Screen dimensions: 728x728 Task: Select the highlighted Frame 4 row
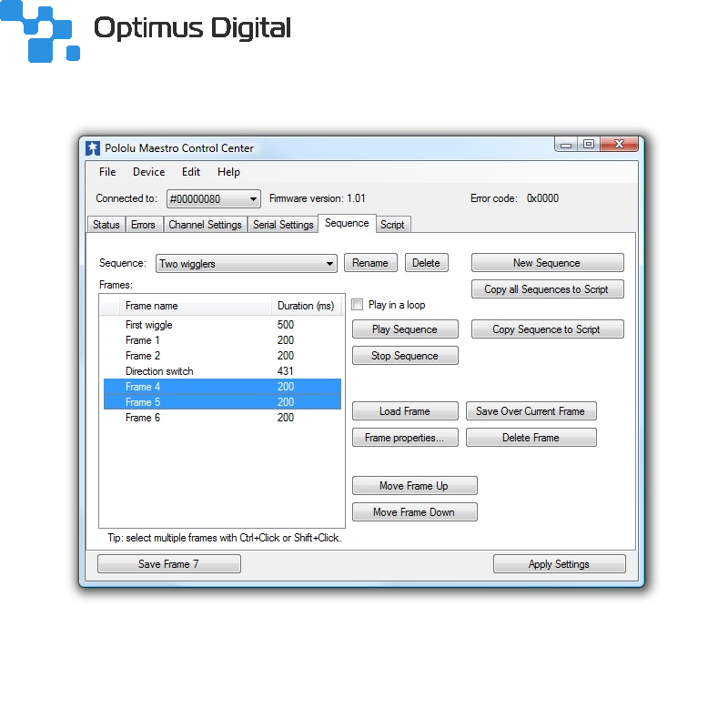pos(222,386)
